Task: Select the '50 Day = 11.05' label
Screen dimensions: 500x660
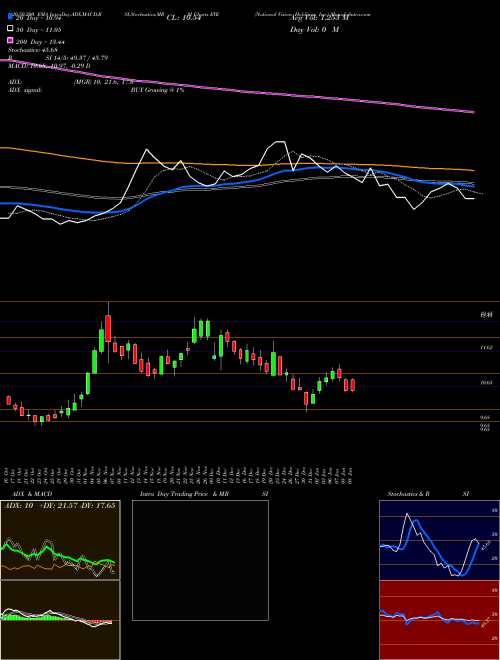Action: pos(39,30)
